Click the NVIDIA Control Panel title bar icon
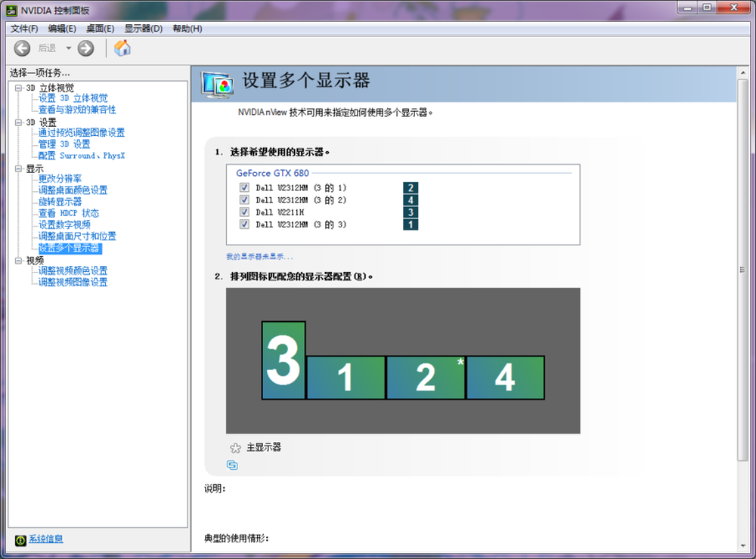The height and width of the screenshot is (559, 756). (11, 10)
